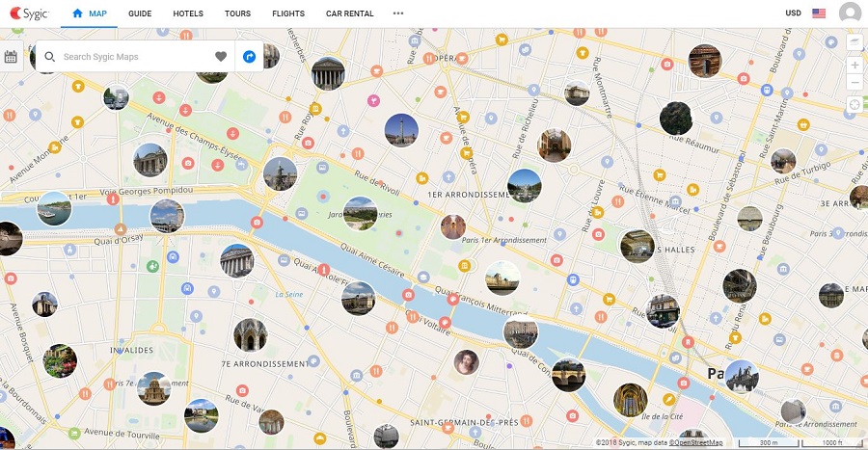Expand the three-dots more menu
This screenshot has width=868, height=450.
pos(398,13)
